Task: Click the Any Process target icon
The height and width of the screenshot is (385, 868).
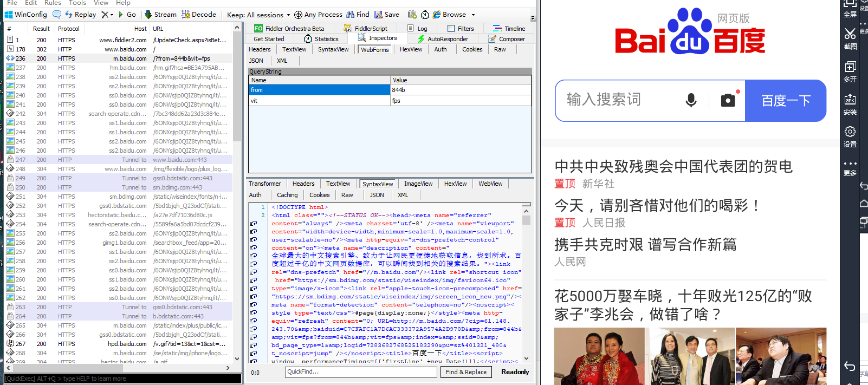Action: (298, 15)
